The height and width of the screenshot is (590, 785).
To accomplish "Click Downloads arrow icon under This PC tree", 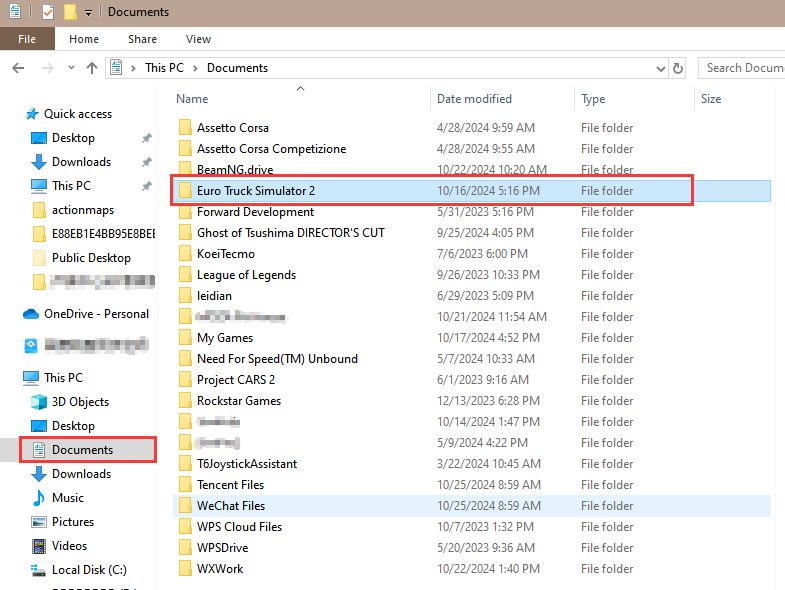I will click(x=39, y=474).
